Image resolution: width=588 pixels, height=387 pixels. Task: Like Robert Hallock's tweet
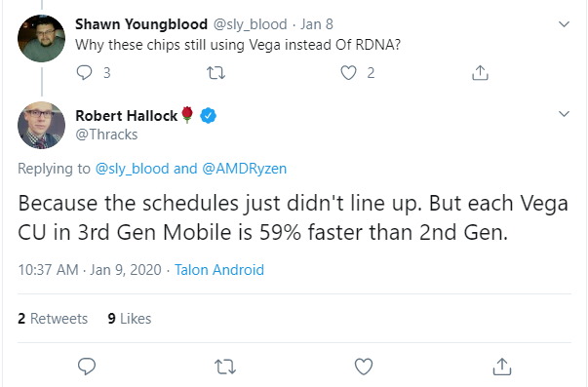[x=364, y=367]
